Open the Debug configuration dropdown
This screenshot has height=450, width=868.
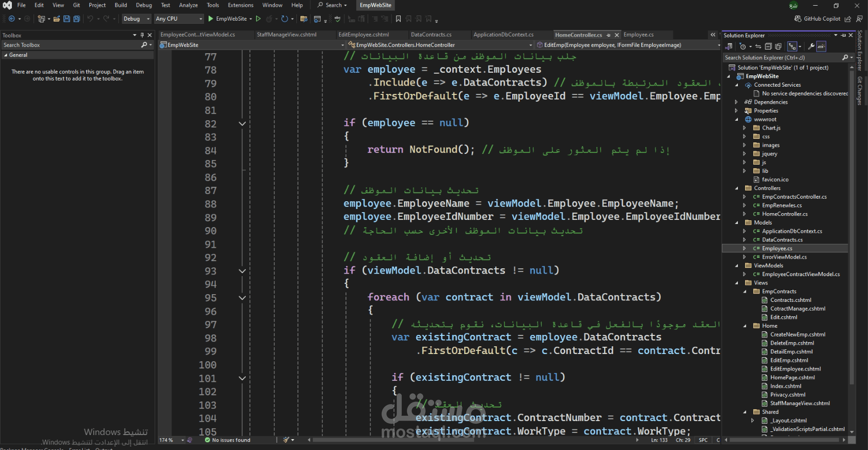[x=136, y=19]
